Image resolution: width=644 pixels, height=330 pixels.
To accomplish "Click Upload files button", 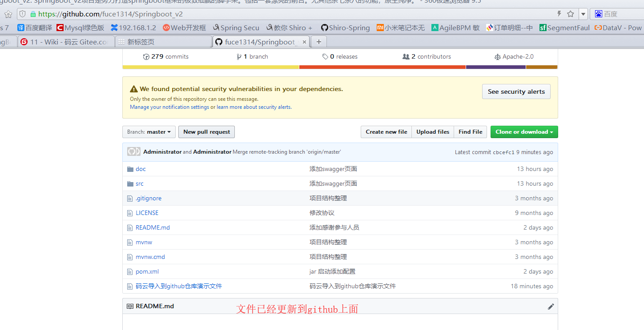I will (433, 132).
